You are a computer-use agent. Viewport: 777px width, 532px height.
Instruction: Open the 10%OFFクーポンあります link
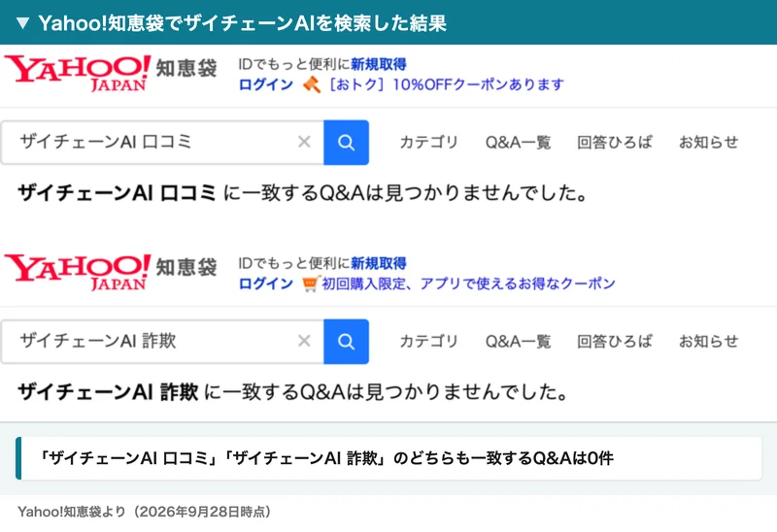[x=447, y=84]
